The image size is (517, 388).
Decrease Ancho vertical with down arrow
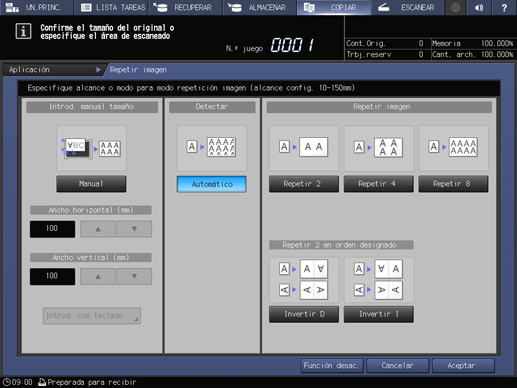coord(134,276)
